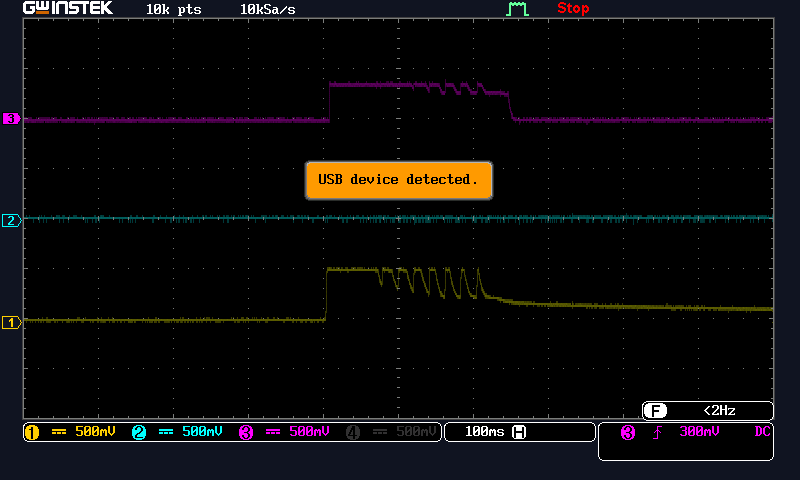Click the rising edge trigger slope icon
This screenshot has height=480, width=800.
tap(657, 433)
